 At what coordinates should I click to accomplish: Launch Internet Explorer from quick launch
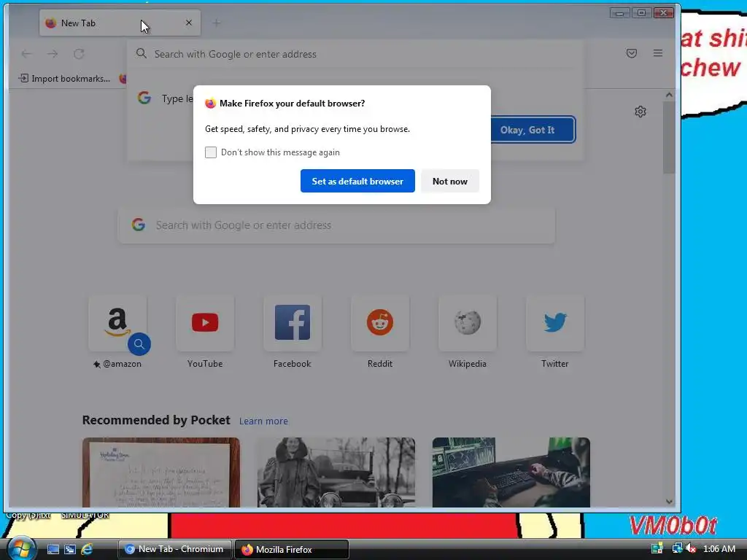[x=87, y=550]
